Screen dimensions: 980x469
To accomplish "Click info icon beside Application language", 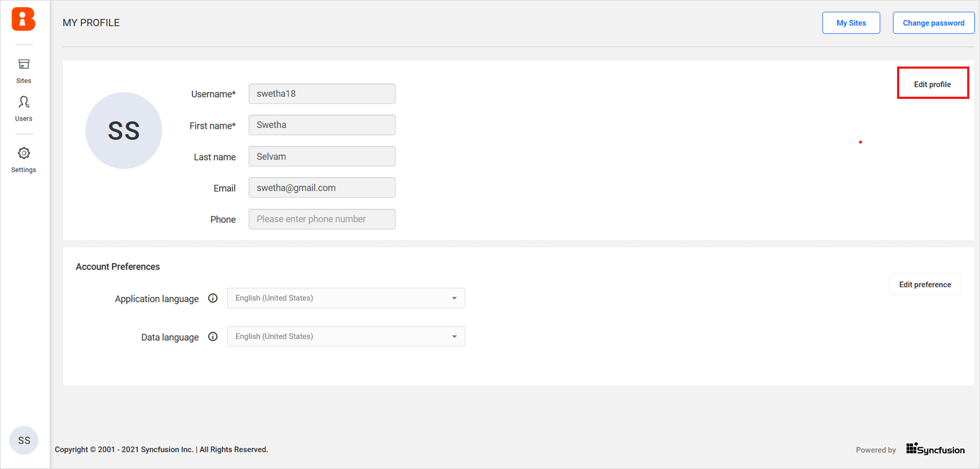I will [213, 298].
